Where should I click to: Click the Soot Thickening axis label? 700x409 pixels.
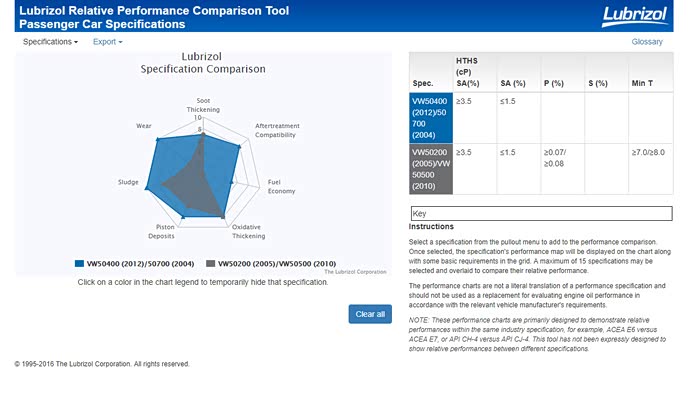[x=203, y=104]
